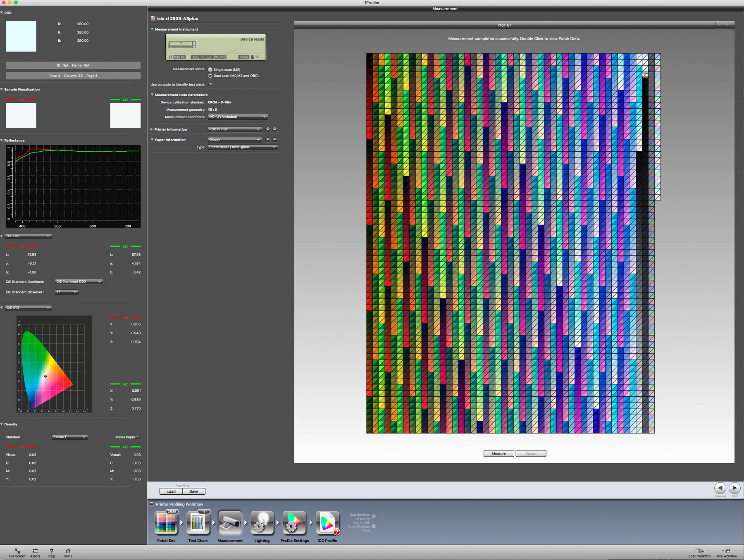Open paper Type dropdown
Viewport: 744px width, 560px height.
tap(243, 147)
